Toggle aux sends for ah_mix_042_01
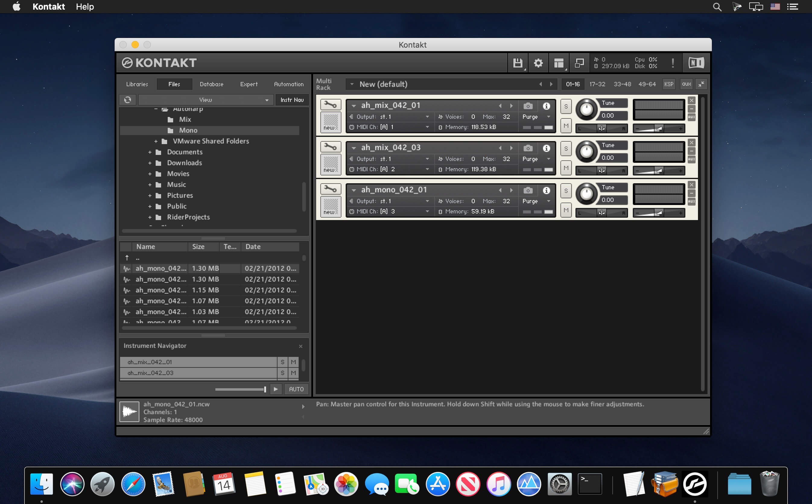Viewport: 812px width, 504px height. tap(692, 117)
